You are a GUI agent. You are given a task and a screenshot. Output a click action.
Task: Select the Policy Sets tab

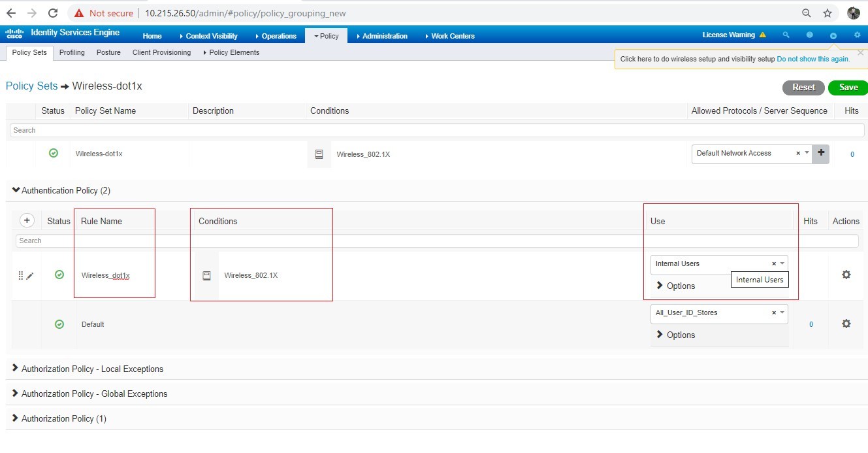30,52
